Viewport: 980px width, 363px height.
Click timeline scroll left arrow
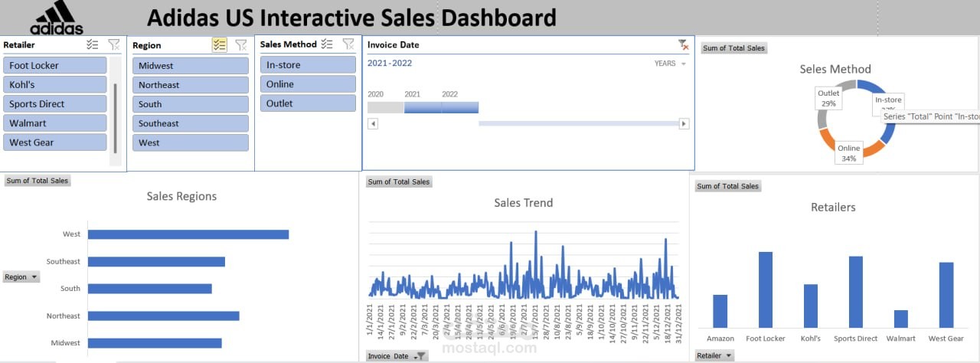(x=373, y=124)
